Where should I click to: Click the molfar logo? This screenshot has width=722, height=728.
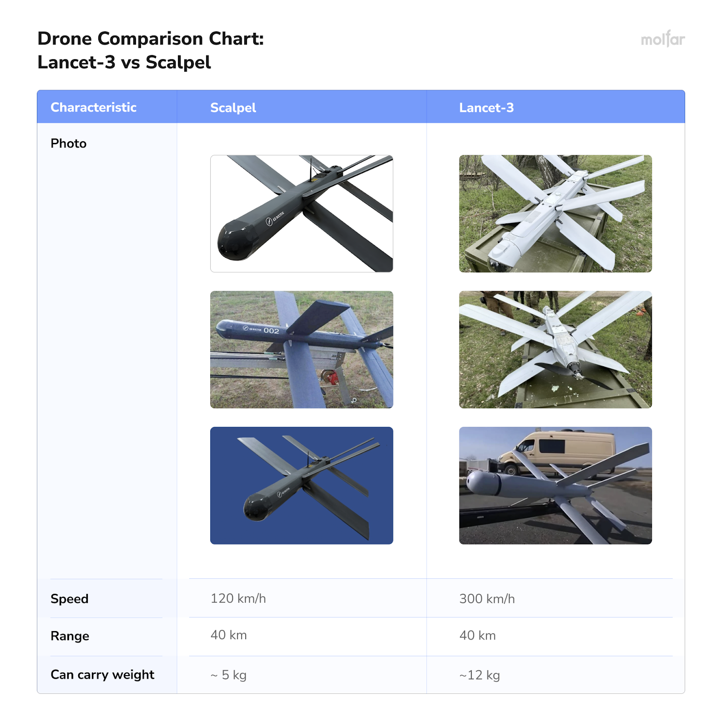click(662, 40)
